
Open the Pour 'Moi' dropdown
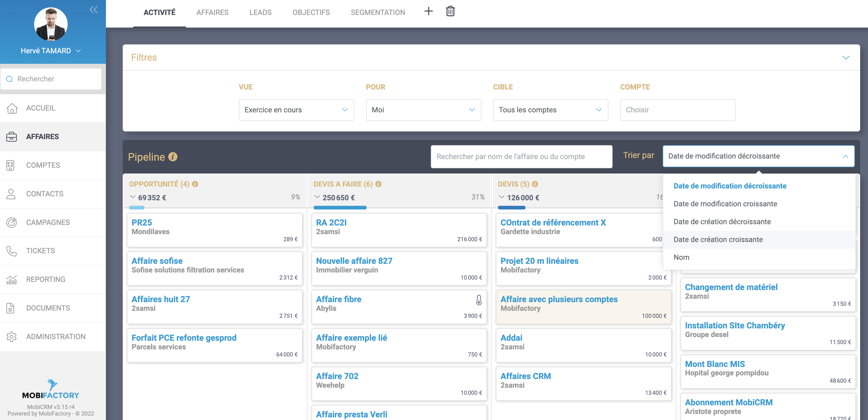click(x=423, y=110)
